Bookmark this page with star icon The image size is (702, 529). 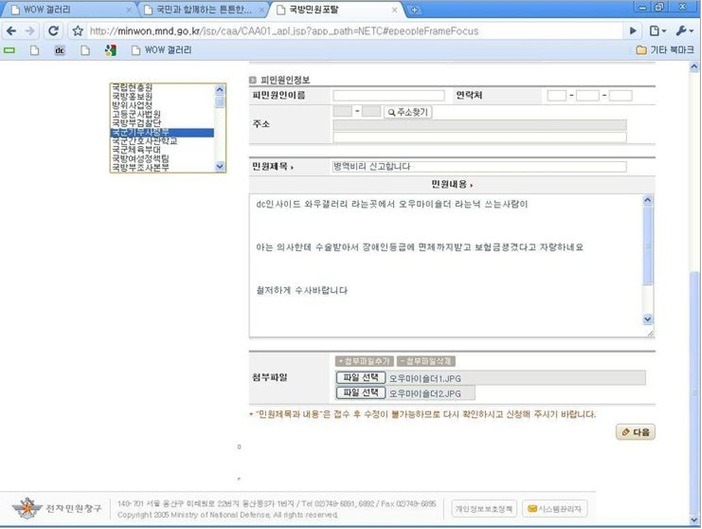pos(78,31)
